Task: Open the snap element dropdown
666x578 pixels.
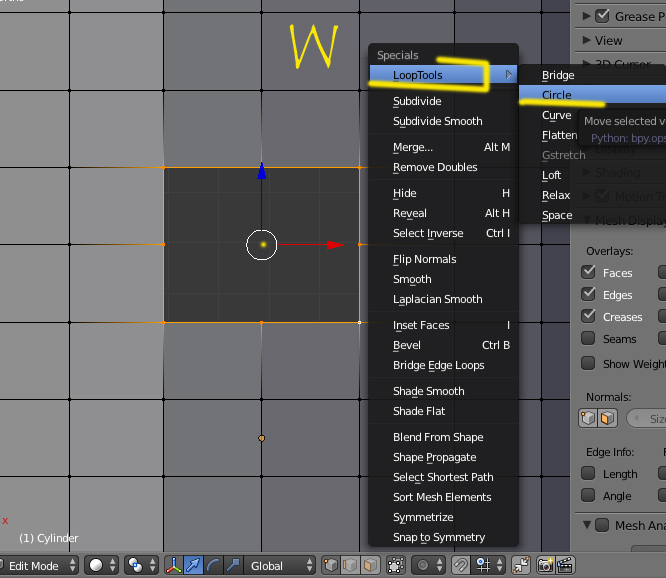Action: click(x=488, y=565)
